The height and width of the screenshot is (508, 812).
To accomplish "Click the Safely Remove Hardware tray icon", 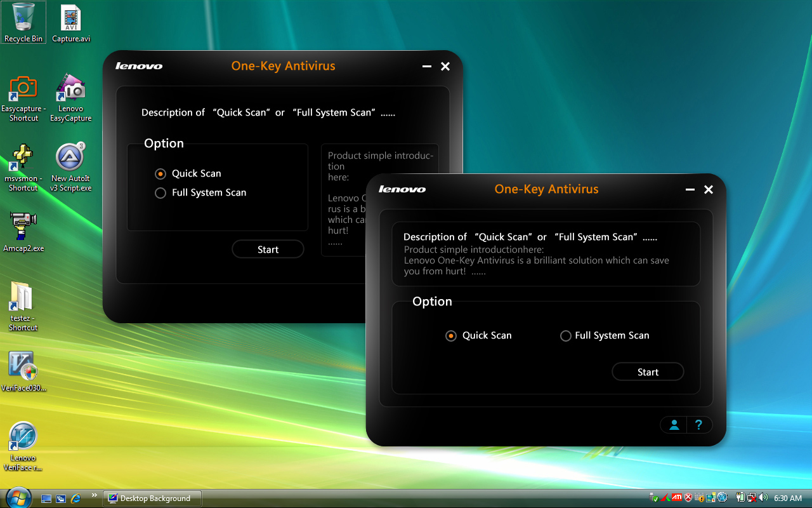I will click(x=654, y=498).
